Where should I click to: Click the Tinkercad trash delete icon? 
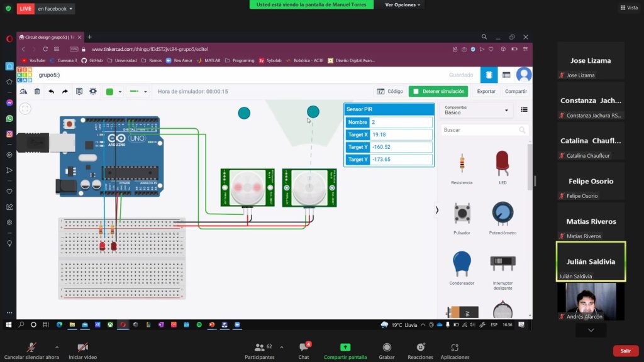(x=37, y=91)
